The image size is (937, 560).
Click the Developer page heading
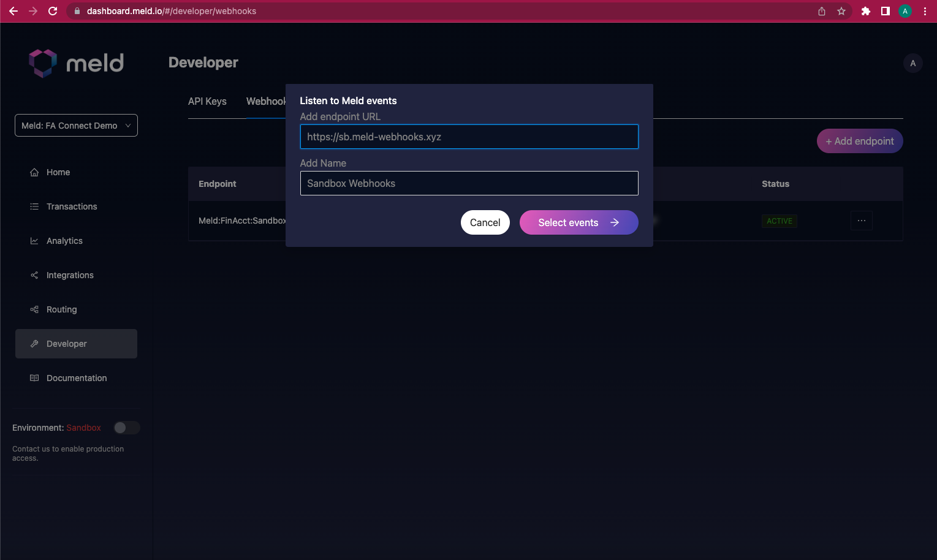click(x=203, y=62)
